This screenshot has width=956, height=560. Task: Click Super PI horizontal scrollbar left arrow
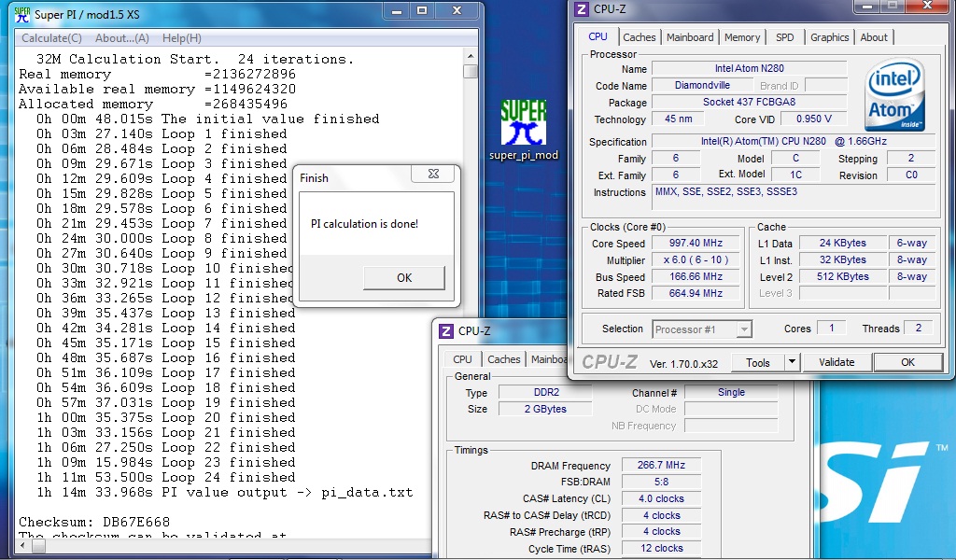(23, 546)
